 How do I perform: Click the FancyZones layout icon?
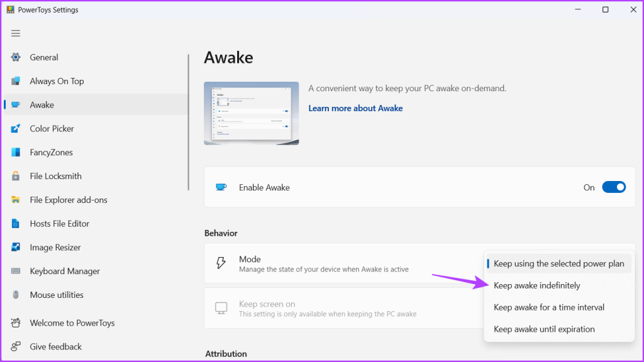pyautogui.click(x=16, y=152)
